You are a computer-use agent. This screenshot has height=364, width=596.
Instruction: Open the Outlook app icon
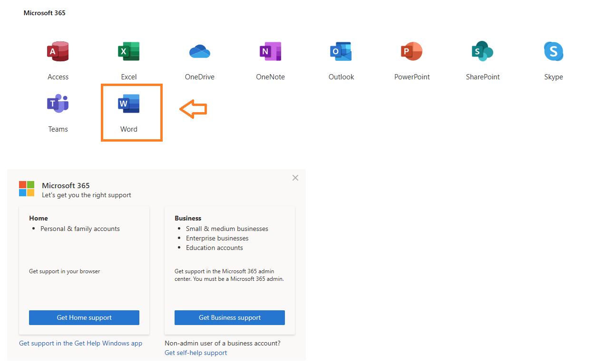pos(341,51)
